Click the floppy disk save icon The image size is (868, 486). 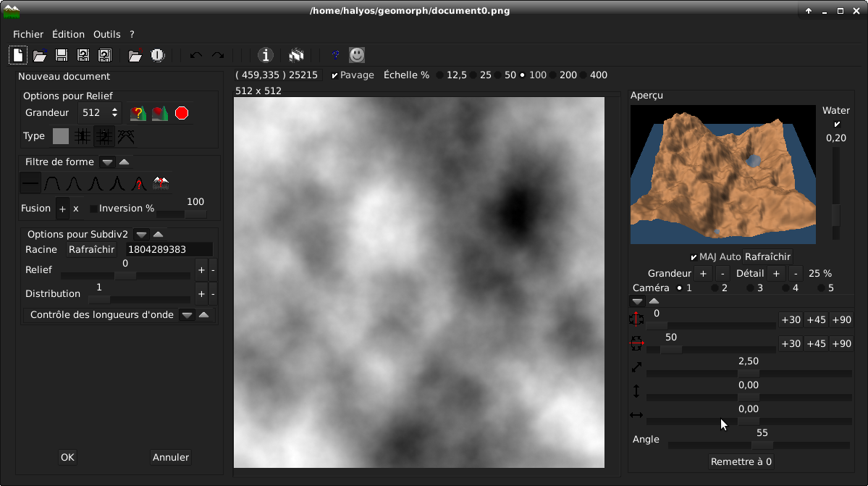(x=62, y=55)
